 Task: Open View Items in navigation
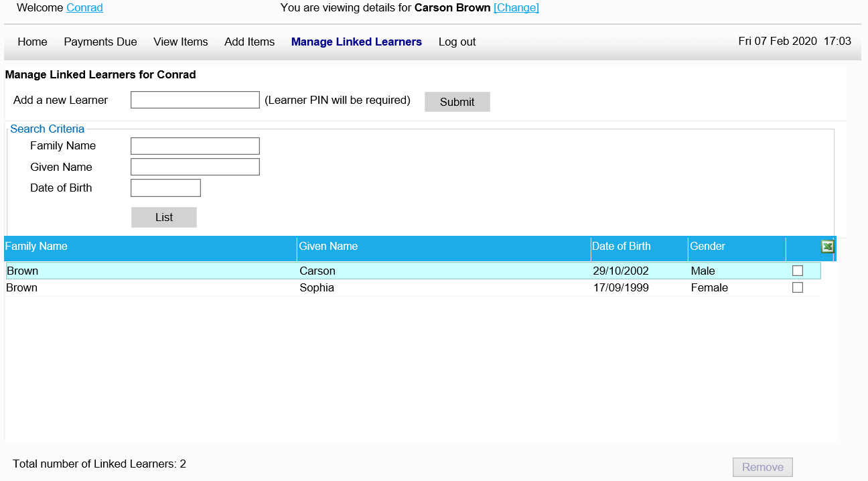click(x=181, y=42)
